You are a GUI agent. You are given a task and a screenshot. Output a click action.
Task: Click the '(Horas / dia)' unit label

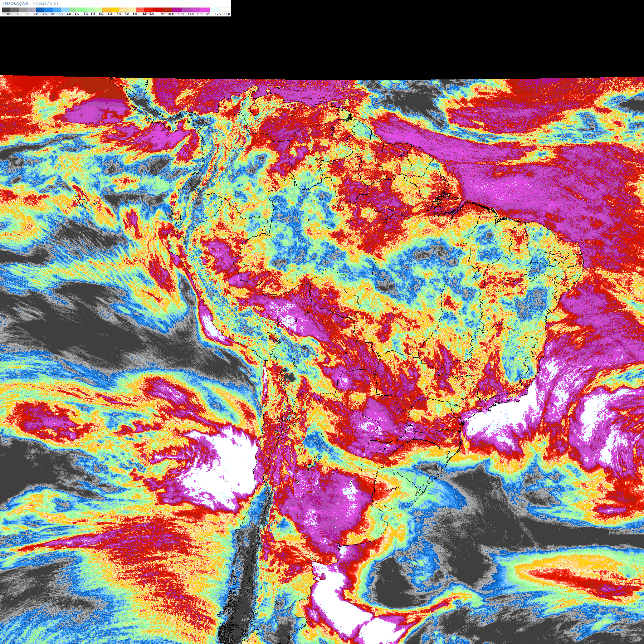[46, 3]
